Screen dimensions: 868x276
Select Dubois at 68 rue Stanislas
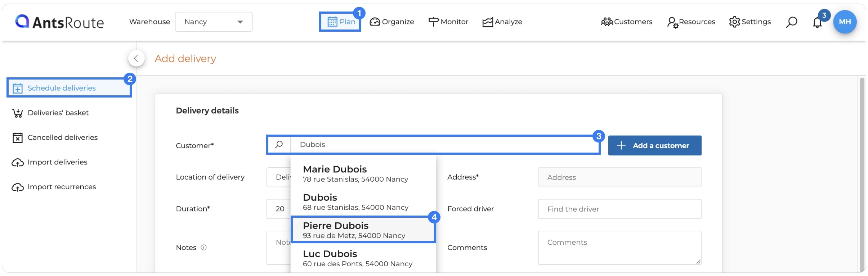coord(363,202)
